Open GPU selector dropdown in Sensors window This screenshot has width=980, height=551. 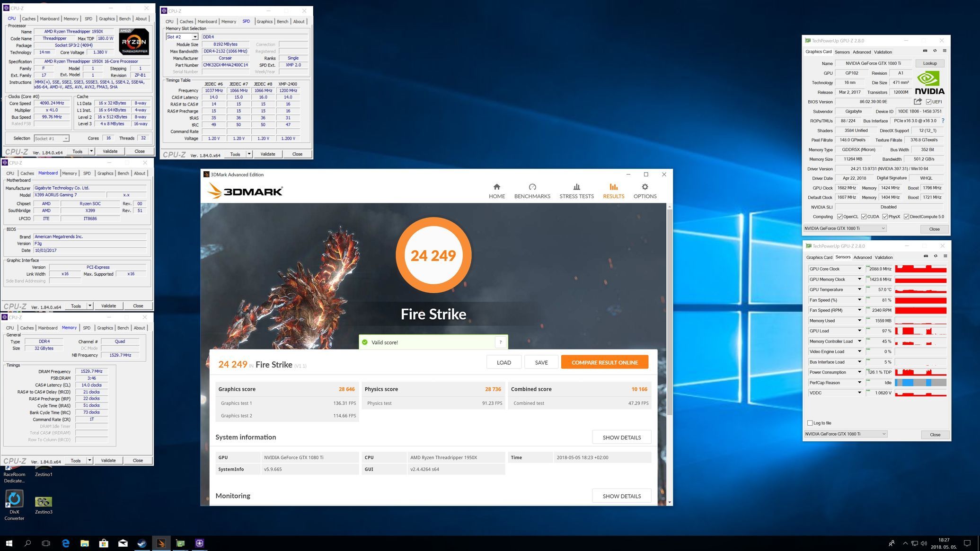point(846,434)
